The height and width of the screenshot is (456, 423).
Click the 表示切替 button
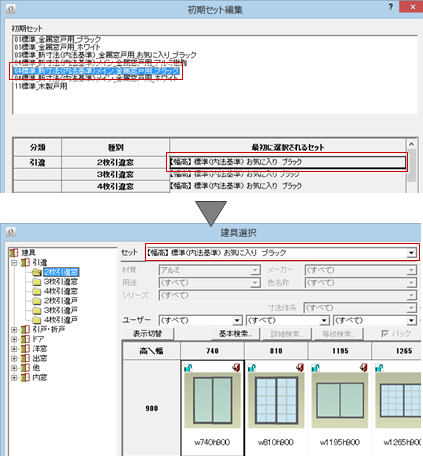tap(147, 334)
